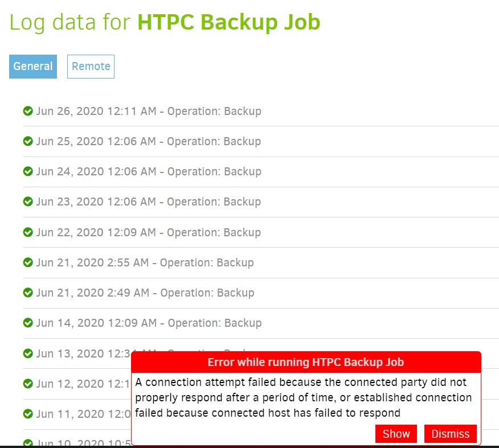499x448 pixels.
Task: Select the General tab
Action: click(32, 67)
